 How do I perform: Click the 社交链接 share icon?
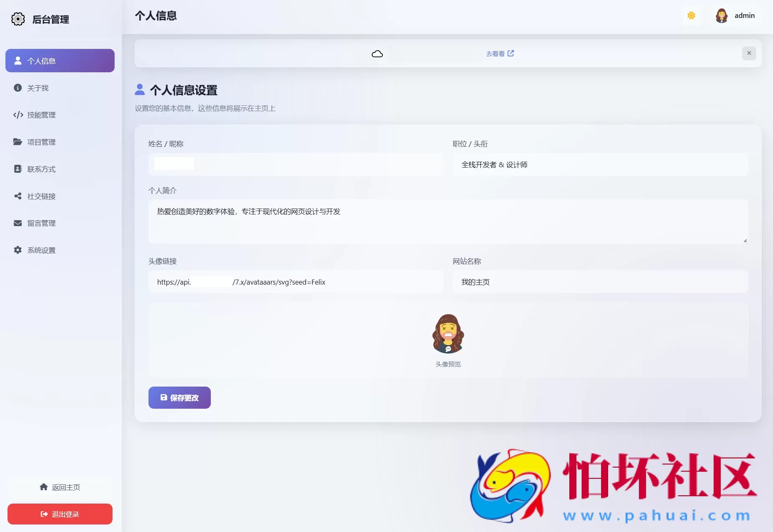click(x=17, y=196)
